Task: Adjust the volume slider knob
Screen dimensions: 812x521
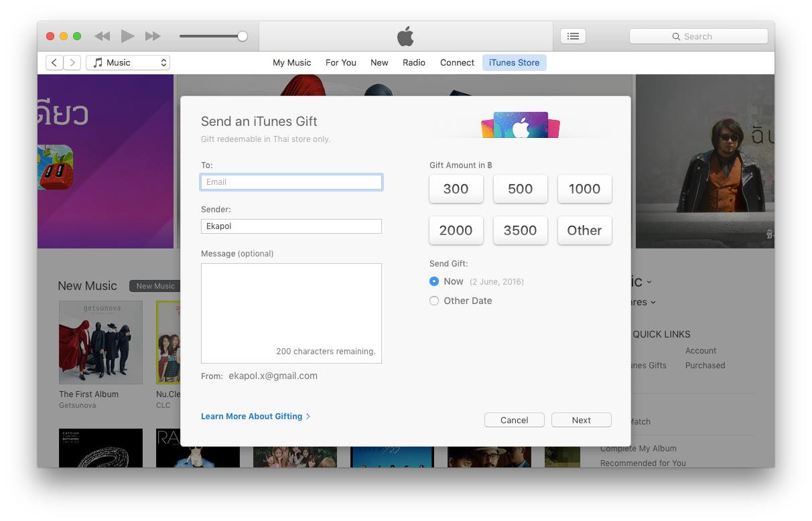Action: (x=243, y=36)
